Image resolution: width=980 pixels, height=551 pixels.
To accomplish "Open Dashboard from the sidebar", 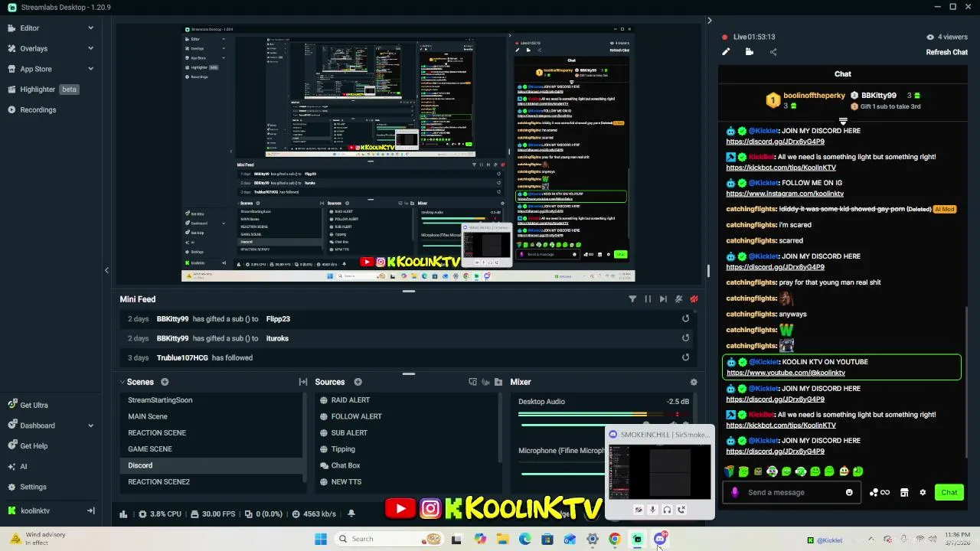I will tap(38, 425).
